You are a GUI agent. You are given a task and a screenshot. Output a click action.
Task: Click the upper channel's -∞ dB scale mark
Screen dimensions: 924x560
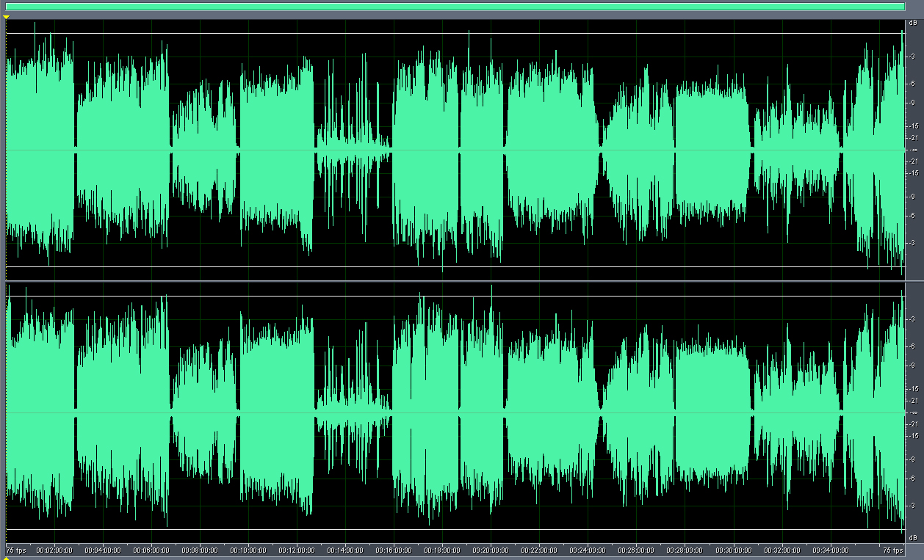[913, 150]
